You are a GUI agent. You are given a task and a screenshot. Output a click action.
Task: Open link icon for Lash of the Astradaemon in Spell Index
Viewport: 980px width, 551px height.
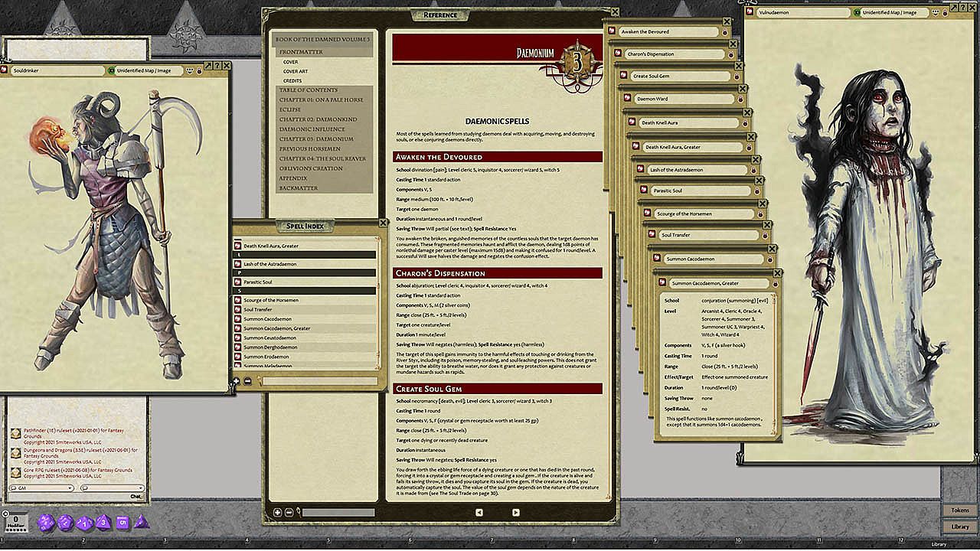[237, 264]
